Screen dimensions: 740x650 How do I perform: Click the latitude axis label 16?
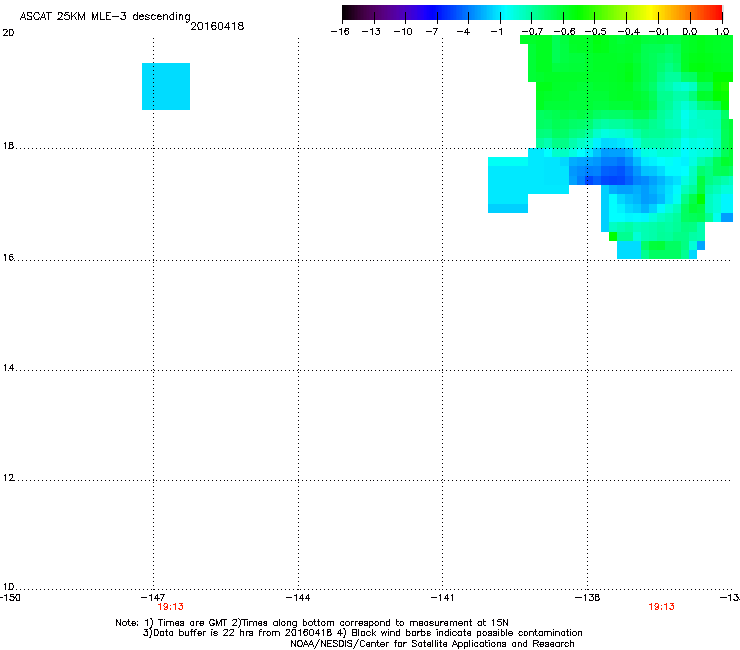point(8,258)
